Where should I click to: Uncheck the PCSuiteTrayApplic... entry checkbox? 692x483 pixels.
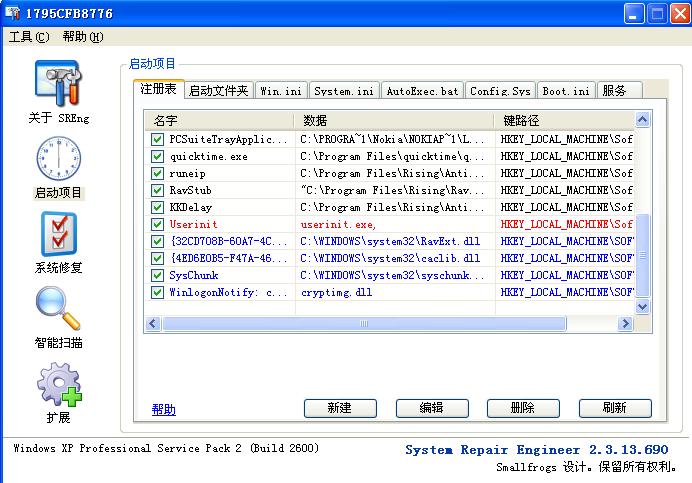(157, 140)
